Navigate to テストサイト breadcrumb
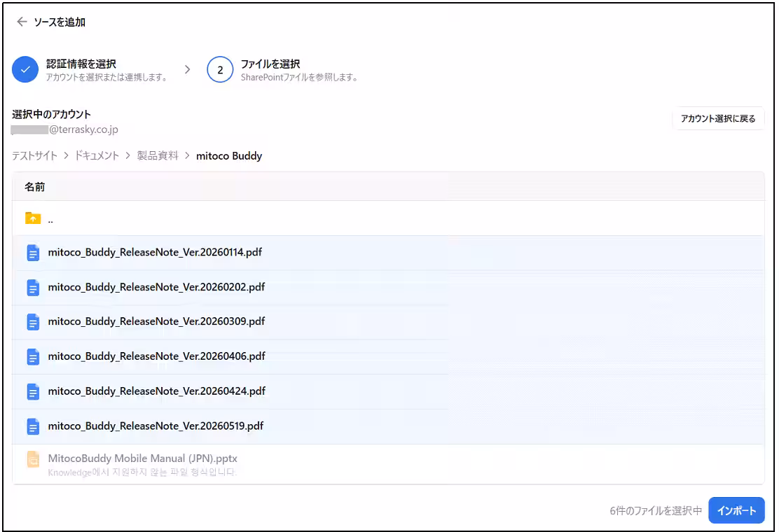Image resolution: width=779 pixels, height=532 pixels. coord(35,156)
